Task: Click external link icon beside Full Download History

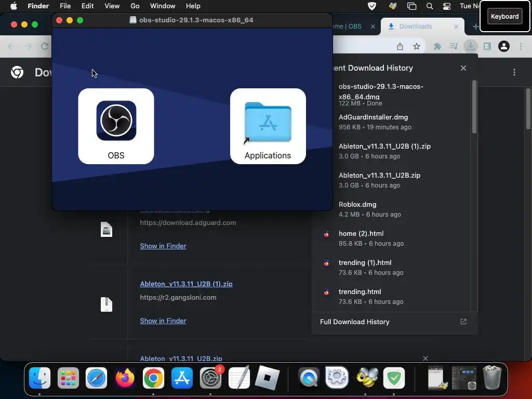Action: tap(463, 322)
